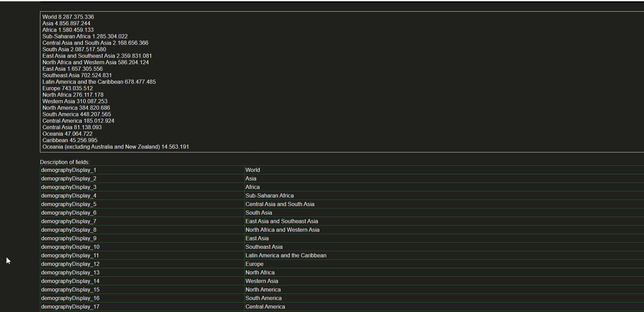Select 'Central Asia and South Asia 2.168.656.366' line
The height and width of the screenshot is (312, 644).
[95, 43]
